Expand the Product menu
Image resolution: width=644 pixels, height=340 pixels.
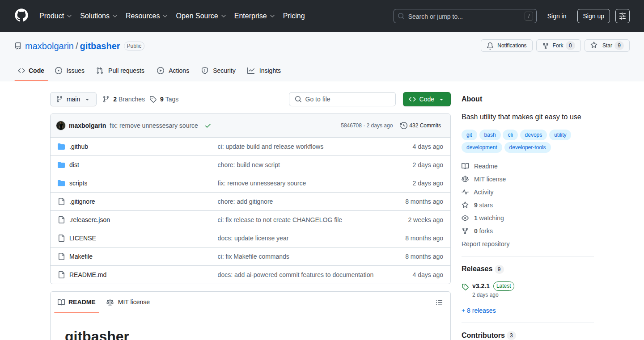click(x=55, y=16)
